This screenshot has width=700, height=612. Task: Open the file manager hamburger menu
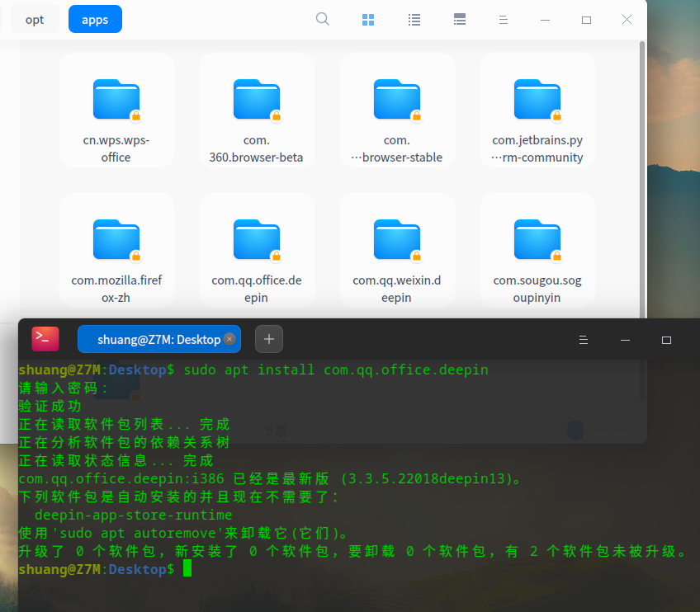click(x=504, y=19)
